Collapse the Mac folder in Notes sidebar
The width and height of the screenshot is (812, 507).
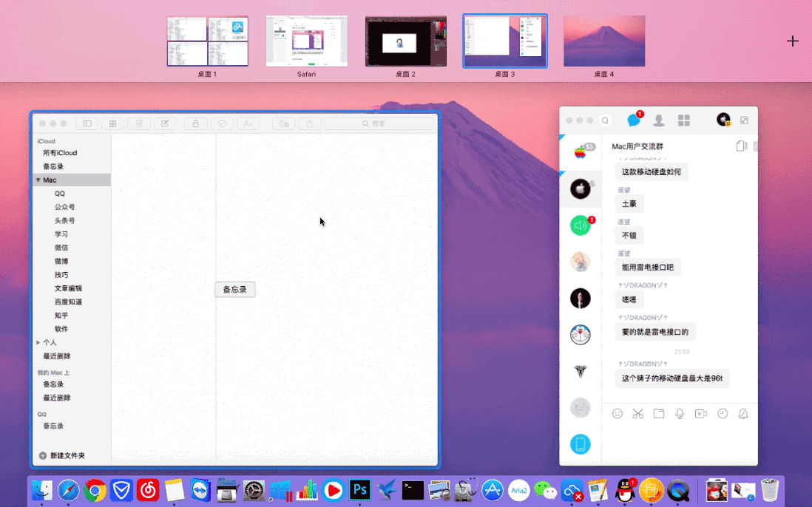pyautogui.click(x=38, y=180)
